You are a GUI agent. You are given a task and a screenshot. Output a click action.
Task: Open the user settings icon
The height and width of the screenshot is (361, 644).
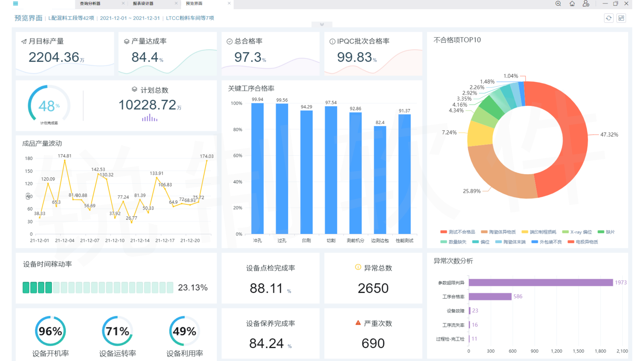coord(586,4)
